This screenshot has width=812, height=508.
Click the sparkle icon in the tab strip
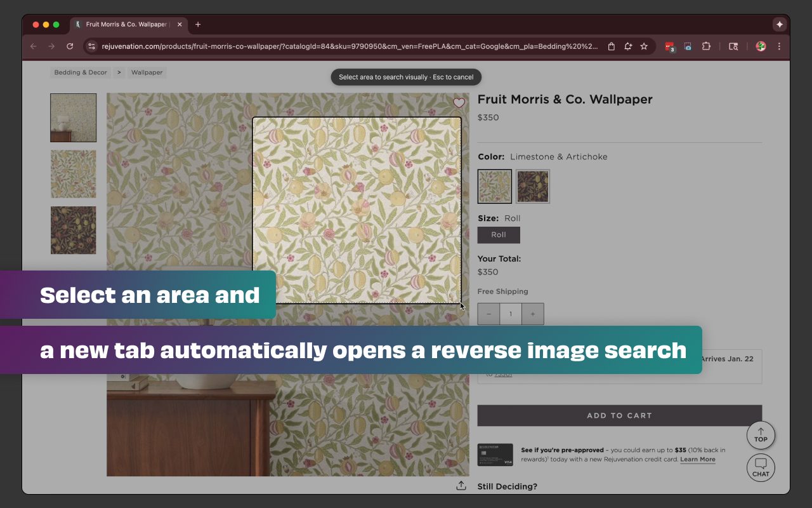coord(780,24)
